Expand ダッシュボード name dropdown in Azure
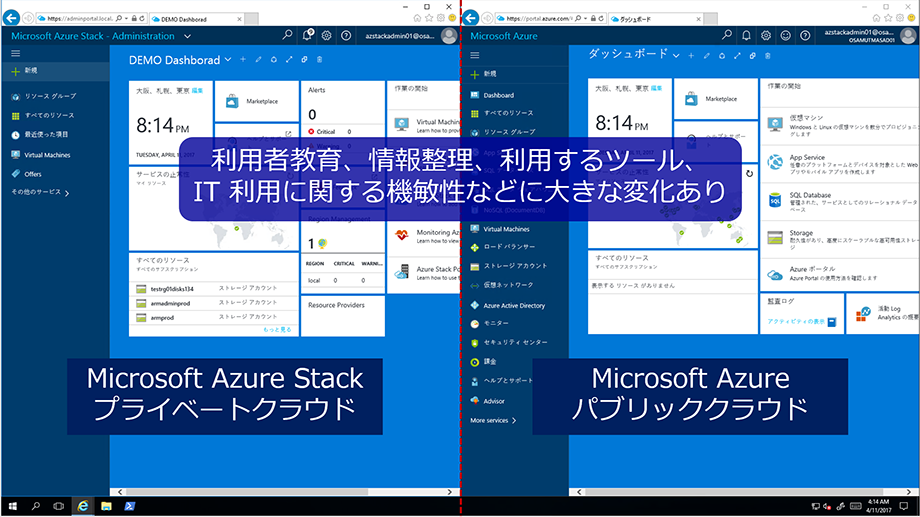Viewport: 920px width, 517px height. pyautogui.click(x=676, y=56)
